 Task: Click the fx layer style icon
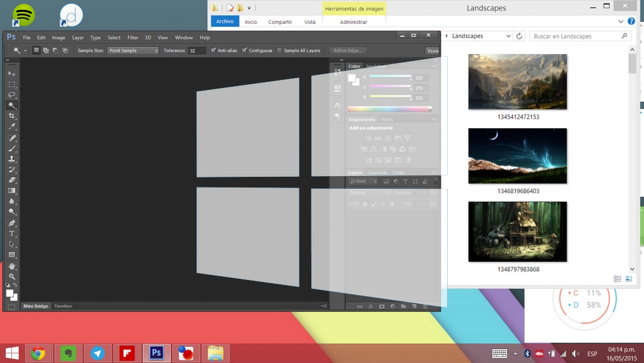point(371,306)
